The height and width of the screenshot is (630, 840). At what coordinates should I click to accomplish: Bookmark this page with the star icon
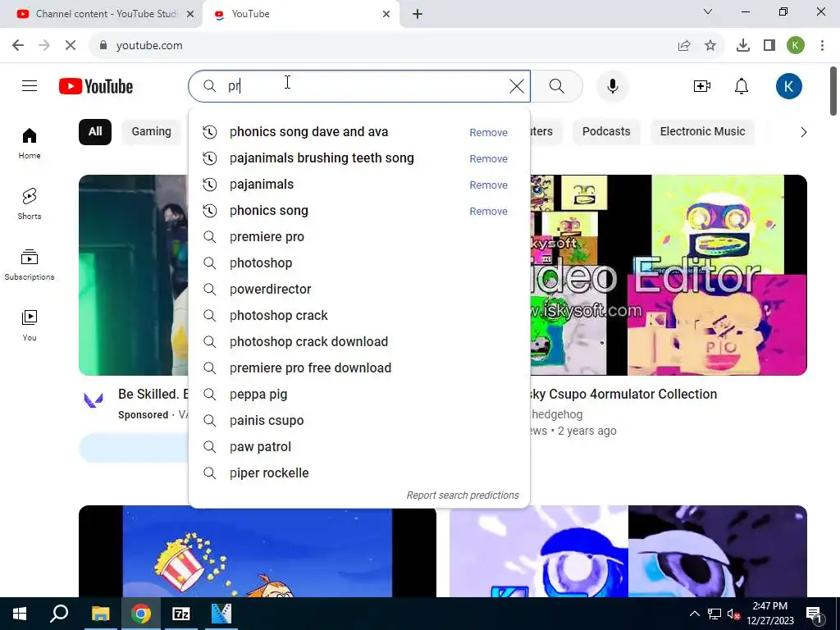(x=710, y=46)
